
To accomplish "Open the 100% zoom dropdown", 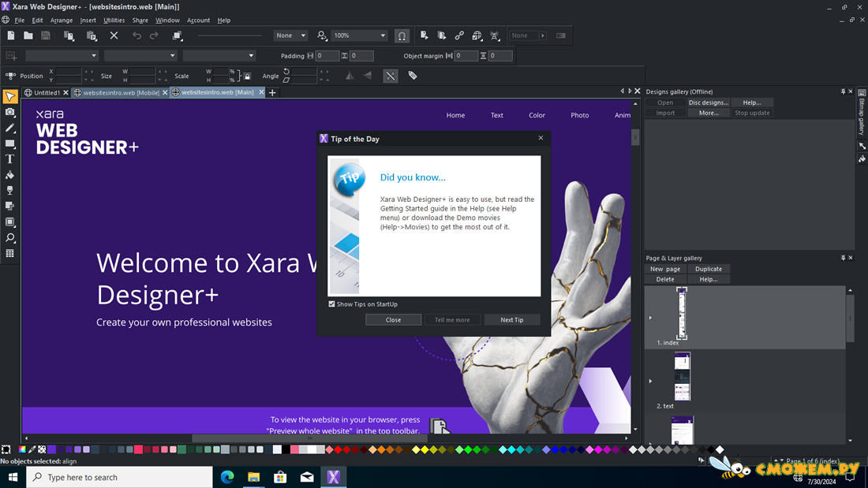I will pos(359,35).
